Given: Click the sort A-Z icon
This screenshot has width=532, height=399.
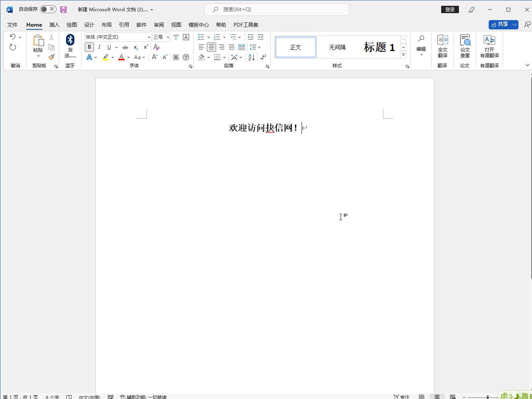Looking at the screenshot, I should 251,57.
